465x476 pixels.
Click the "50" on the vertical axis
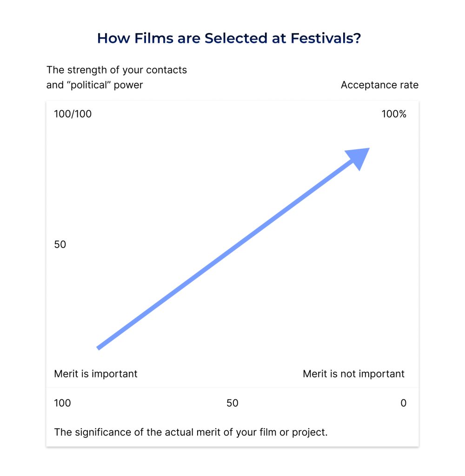click(60, 245)
